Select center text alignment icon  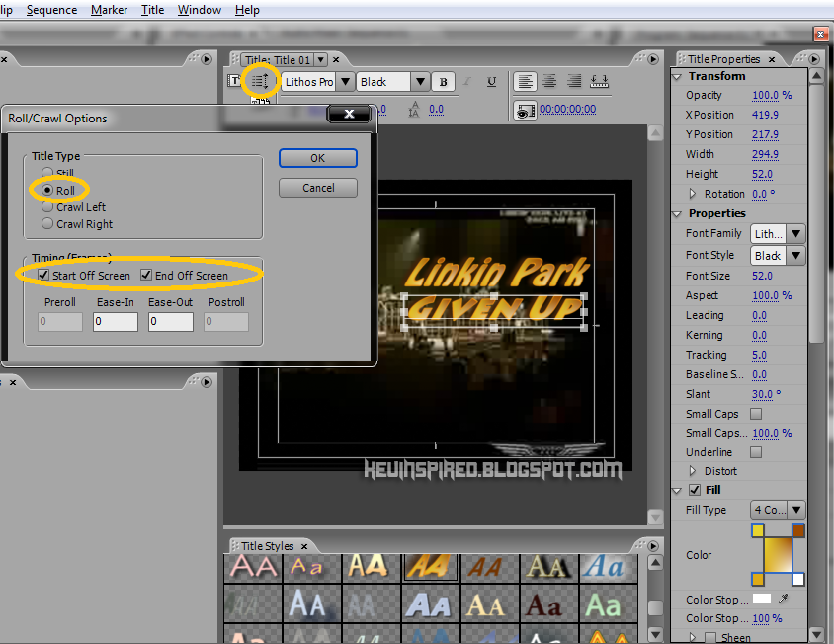tap(549, 81)
